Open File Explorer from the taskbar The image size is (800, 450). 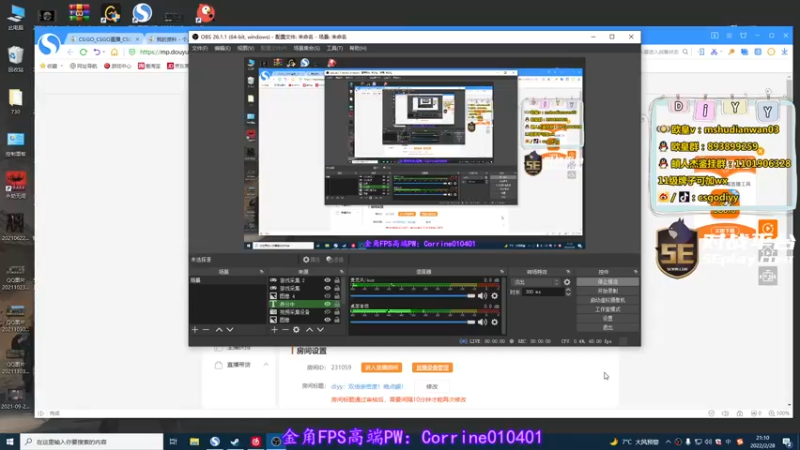coord(194,441)
